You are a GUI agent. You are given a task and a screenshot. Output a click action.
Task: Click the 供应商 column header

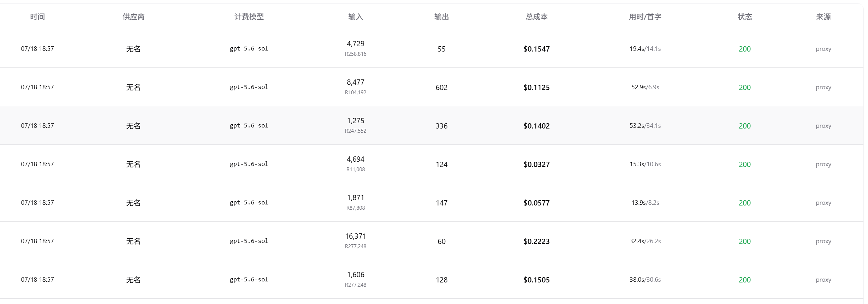(133, 17)
